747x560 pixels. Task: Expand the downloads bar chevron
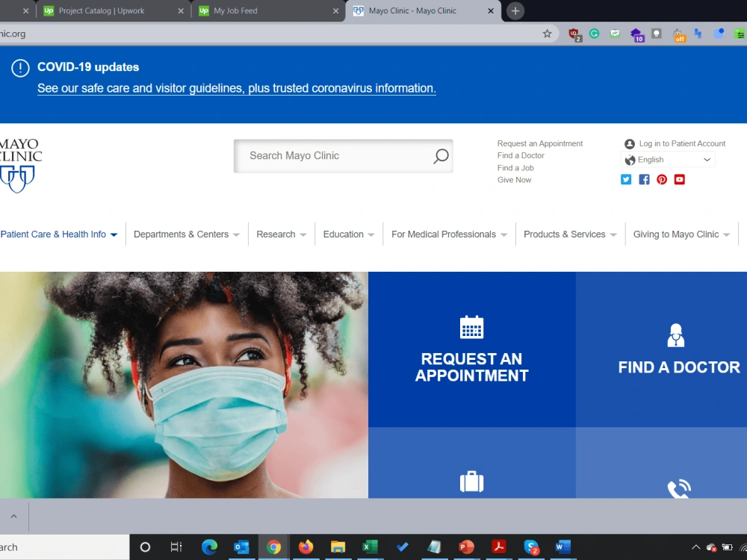13,516
